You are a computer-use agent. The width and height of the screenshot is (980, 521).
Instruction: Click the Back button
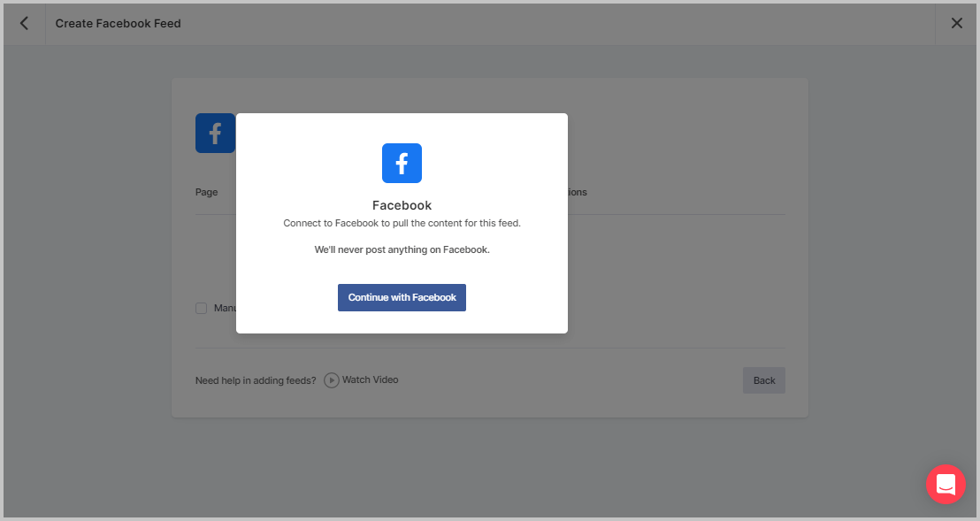click(x=763, y=379)
